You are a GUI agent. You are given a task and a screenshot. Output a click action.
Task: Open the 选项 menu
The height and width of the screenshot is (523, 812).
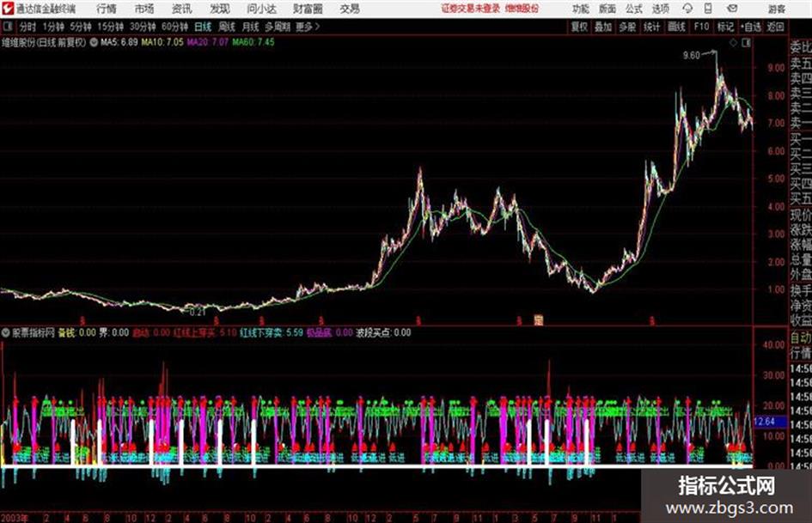pyautogui.click(x=660, y=9)
